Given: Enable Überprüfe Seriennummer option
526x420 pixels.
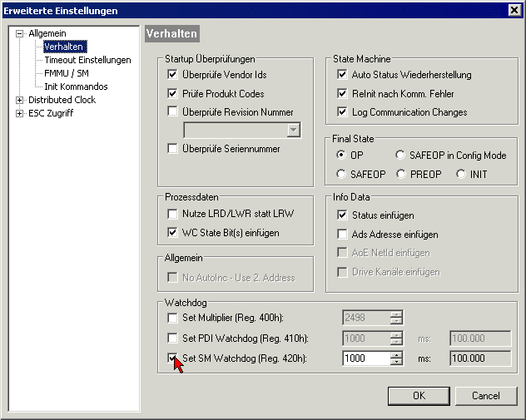Looking at the screenshot, I should (173, 149).
